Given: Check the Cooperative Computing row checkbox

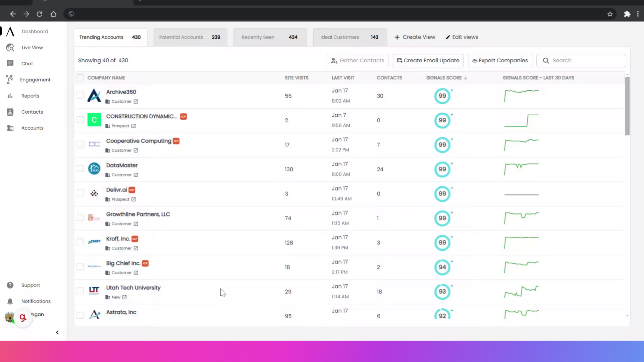Looking at the screenshot, I should [x=80, y=144].
